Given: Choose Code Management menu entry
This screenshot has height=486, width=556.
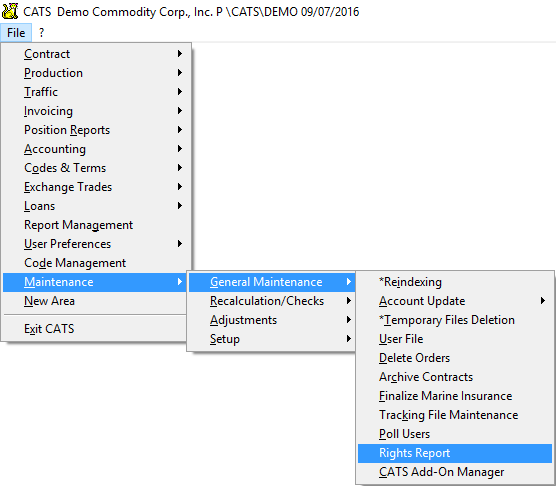Looking at the screenshot, I should [96, 263].
